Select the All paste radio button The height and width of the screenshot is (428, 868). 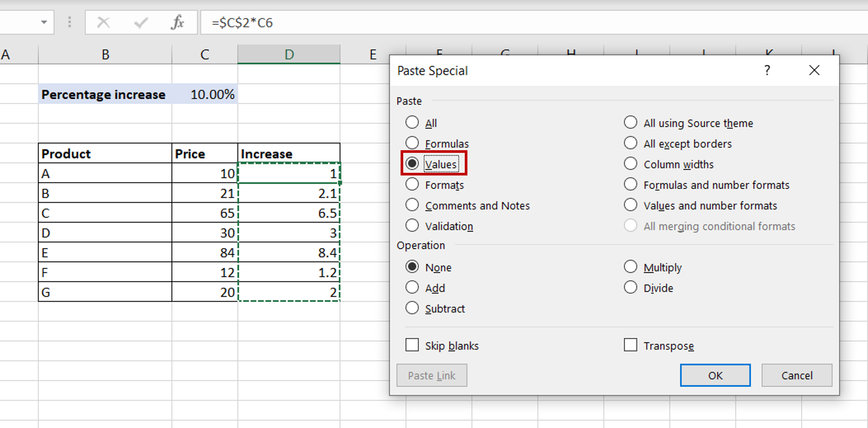412,122
